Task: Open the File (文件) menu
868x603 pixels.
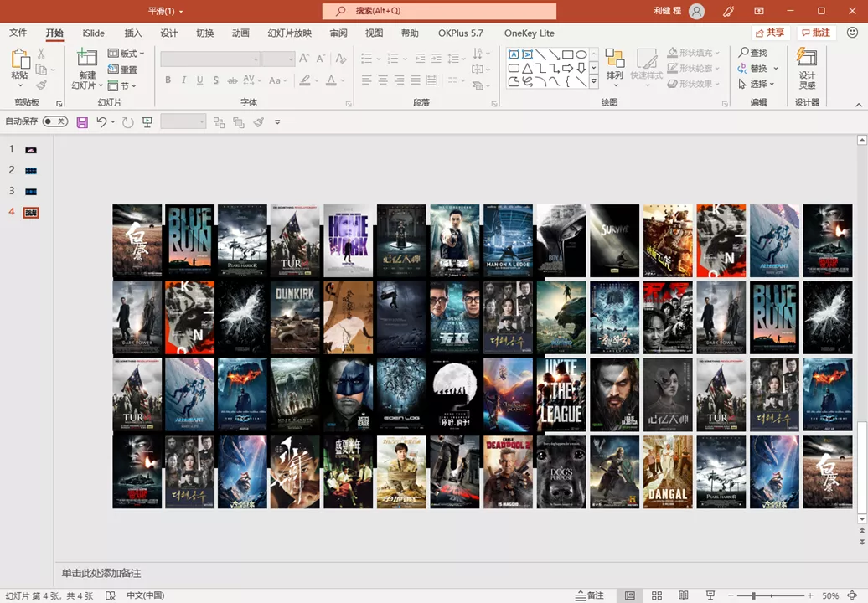Action: 18,33
